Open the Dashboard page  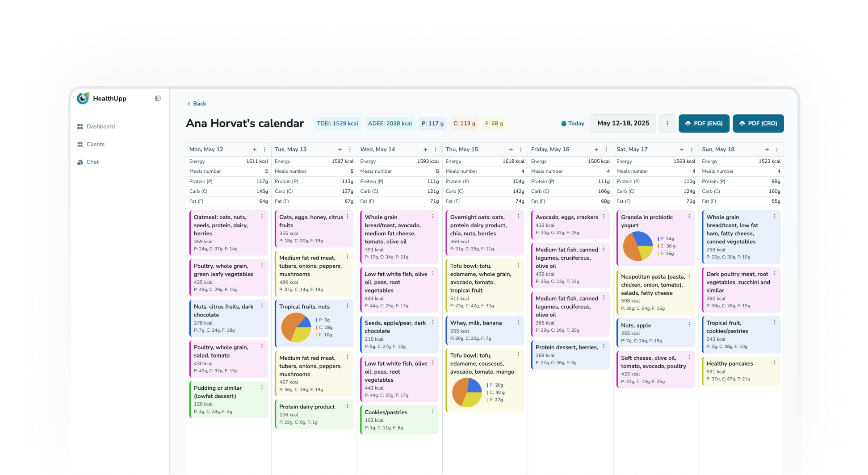tap(101, 127)
